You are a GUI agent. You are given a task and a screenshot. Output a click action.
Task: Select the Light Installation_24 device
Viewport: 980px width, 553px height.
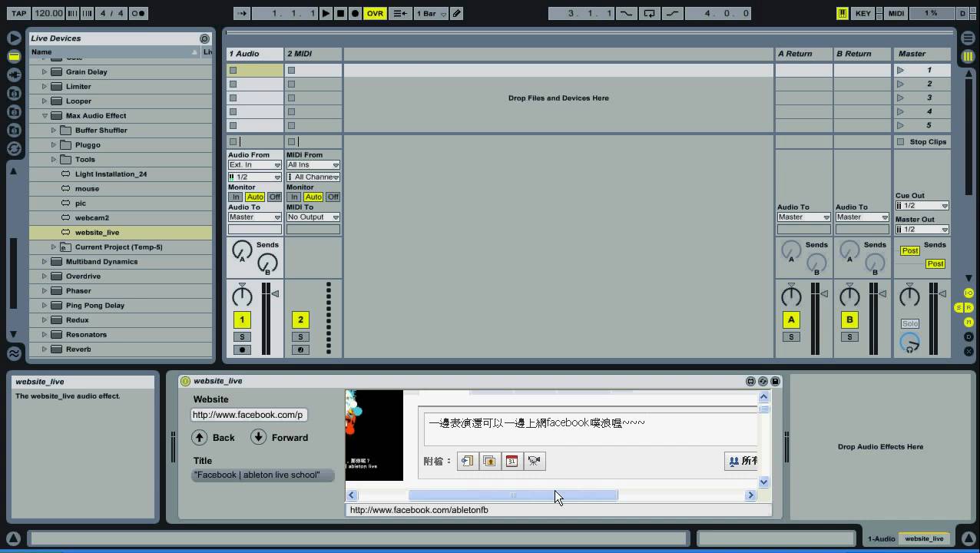coord(111,174)
